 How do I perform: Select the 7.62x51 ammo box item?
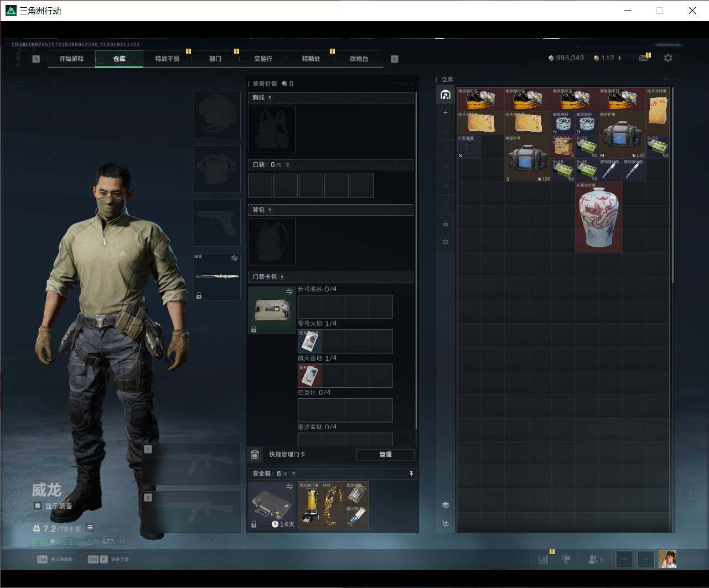point(563,147)
